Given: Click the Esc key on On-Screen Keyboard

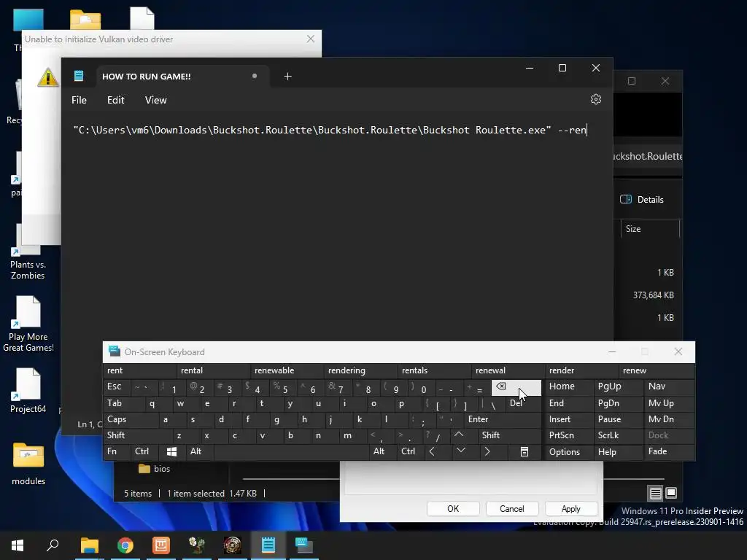Looking at the screenshot, I should coord(116,386).
